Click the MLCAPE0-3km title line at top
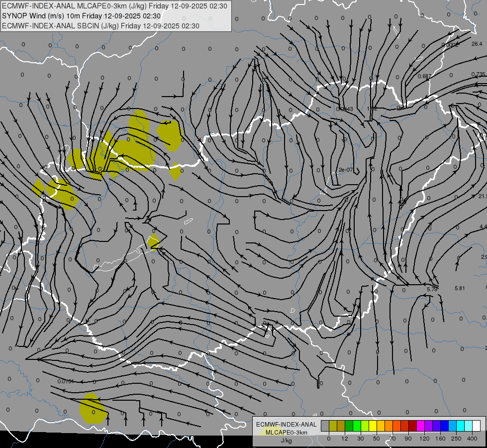 (114, 6)
